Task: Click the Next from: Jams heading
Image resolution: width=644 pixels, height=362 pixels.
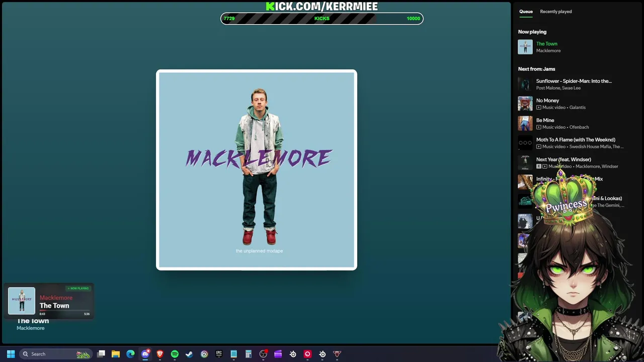Action: coord(537,69)
